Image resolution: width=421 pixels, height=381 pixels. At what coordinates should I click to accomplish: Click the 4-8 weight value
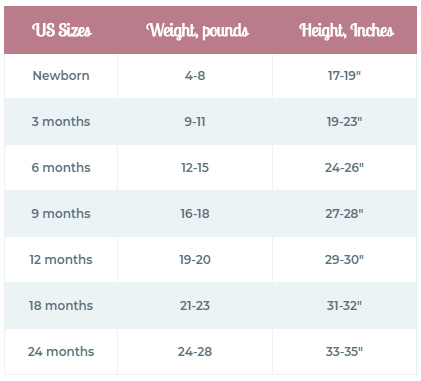(195, 76)
